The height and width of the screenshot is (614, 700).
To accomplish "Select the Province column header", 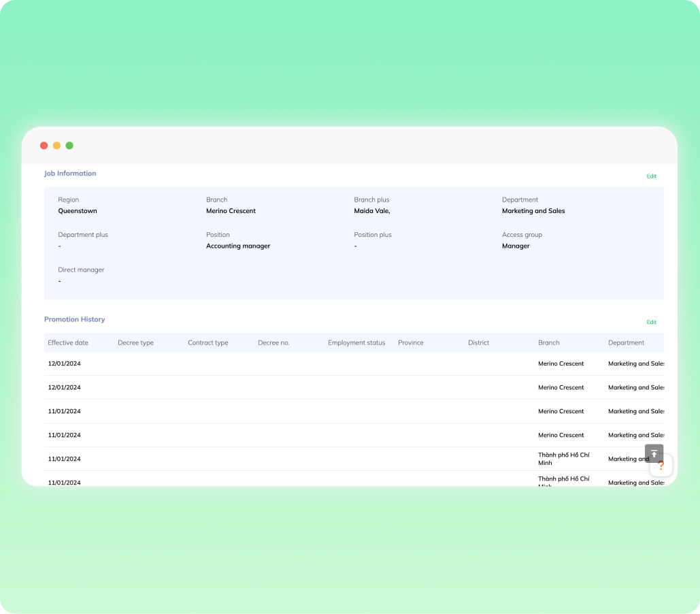I will pos(411,343).
